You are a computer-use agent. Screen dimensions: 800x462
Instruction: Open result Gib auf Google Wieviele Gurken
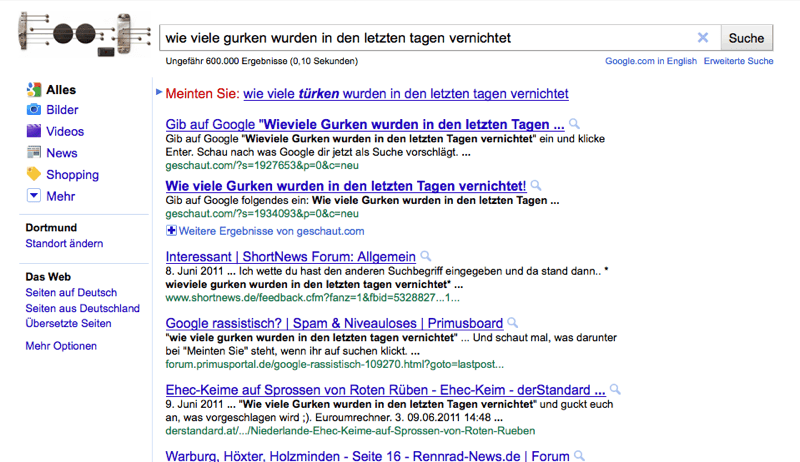[365, 124]
